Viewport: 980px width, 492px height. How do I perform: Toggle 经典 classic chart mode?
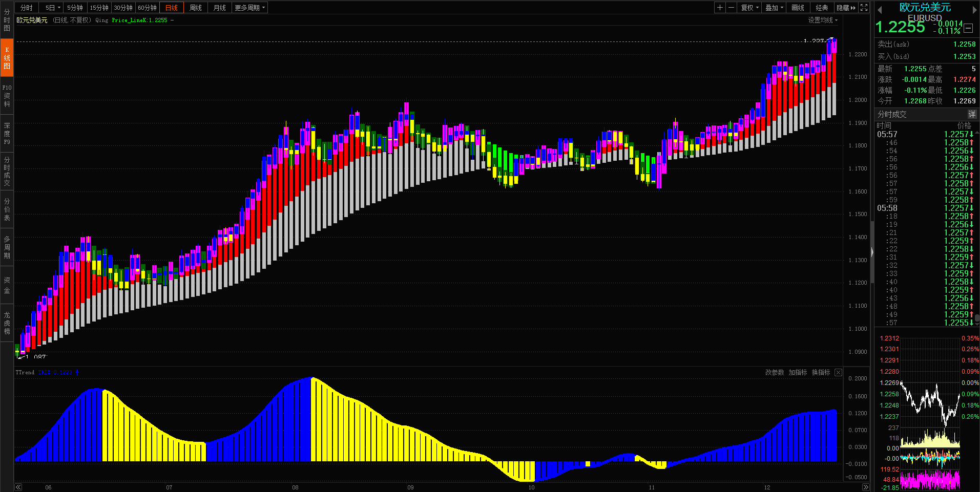point(822,8)
